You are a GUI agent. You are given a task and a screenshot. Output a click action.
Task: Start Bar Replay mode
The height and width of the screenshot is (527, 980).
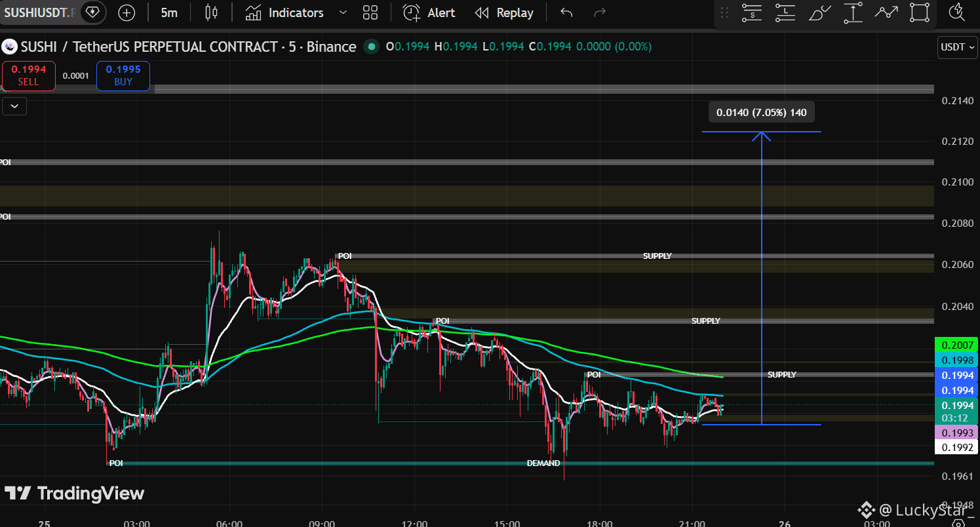pos(503,12)
